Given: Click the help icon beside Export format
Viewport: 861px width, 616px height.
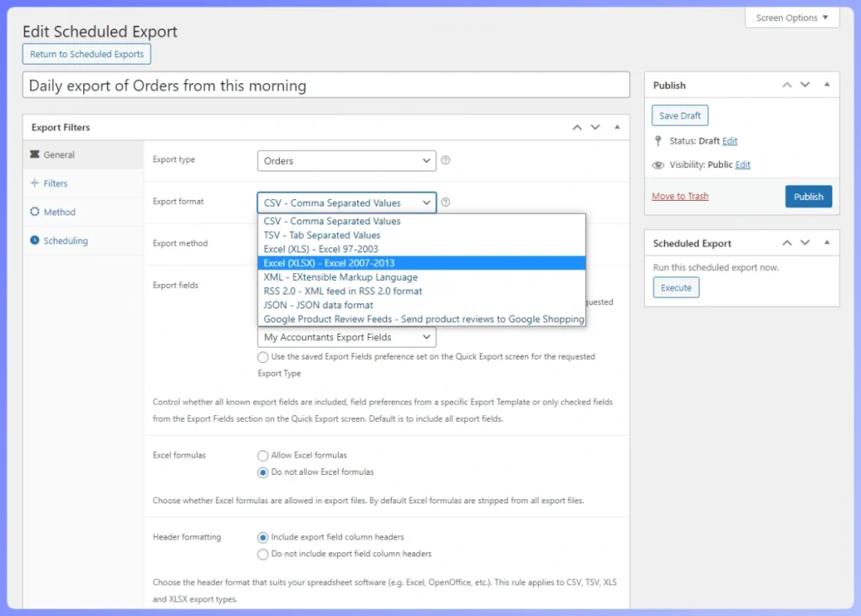Looking at the screenshot, I should pos(446,202).
